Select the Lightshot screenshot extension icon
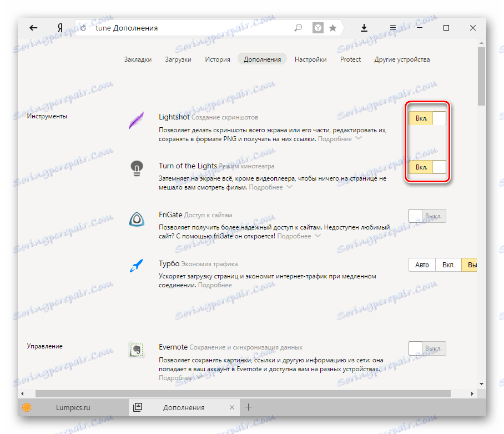 pos(135,120)
